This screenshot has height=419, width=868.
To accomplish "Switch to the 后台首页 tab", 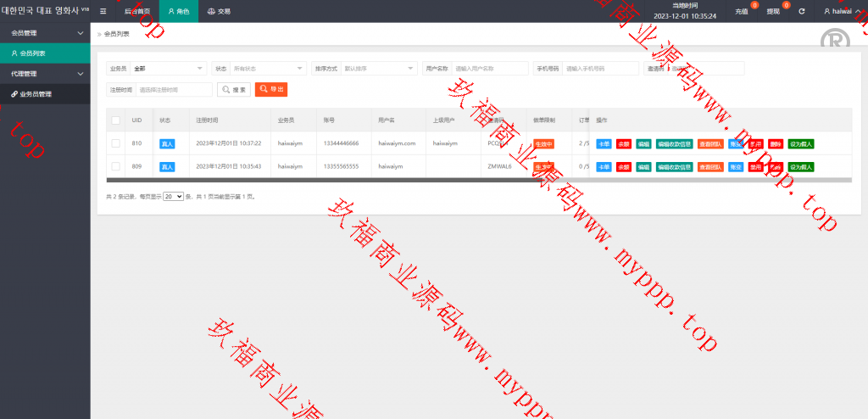I will click(x=136, y=11).
